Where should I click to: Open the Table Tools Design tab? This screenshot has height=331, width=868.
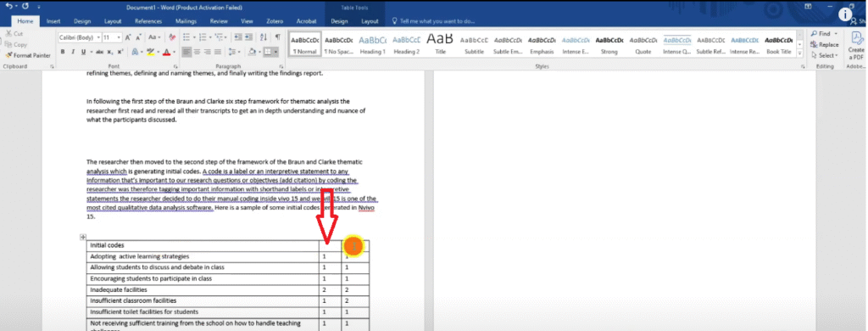339,21
